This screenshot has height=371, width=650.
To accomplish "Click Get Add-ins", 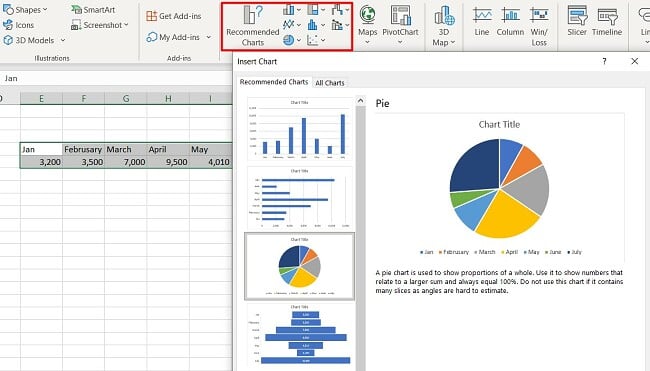I will 174,16.
